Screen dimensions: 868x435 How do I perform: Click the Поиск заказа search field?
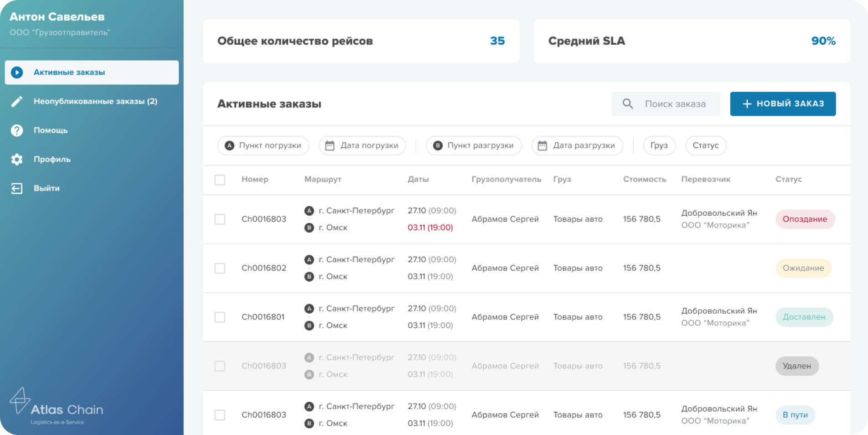tap(675, 104)
